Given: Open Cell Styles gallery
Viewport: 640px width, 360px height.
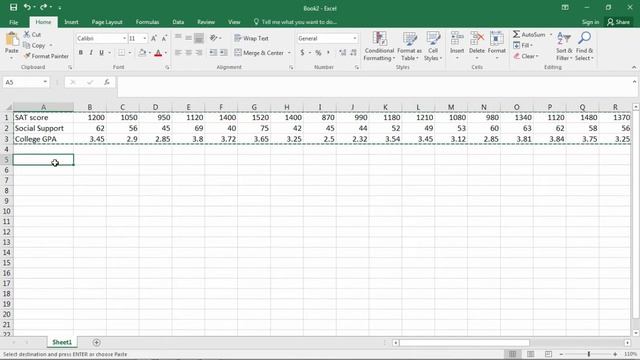Looking at the screenshot, I should coord(433,46).
